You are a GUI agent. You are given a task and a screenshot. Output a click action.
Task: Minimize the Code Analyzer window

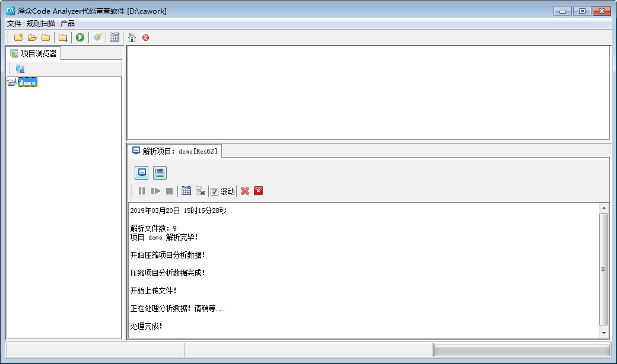[562, 11]
